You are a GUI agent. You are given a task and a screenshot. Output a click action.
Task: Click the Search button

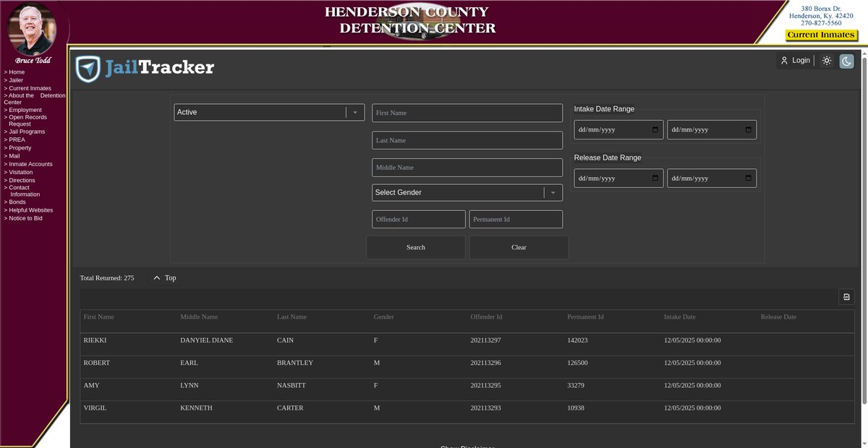click(416, 247)
